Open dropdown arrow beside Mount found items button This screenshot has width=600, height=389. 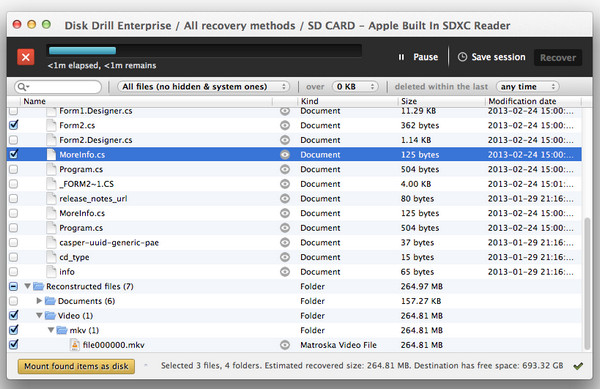146,366
